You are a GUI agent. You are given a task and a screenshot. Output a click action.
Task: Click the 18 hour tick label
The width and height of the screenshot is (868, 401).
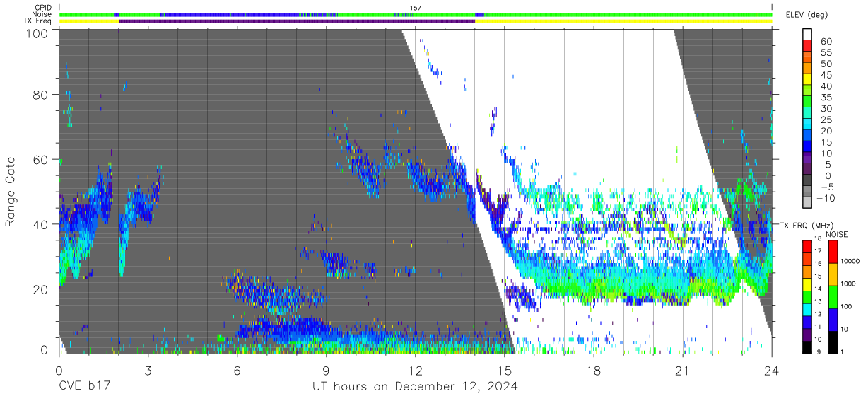click(593, 371)
